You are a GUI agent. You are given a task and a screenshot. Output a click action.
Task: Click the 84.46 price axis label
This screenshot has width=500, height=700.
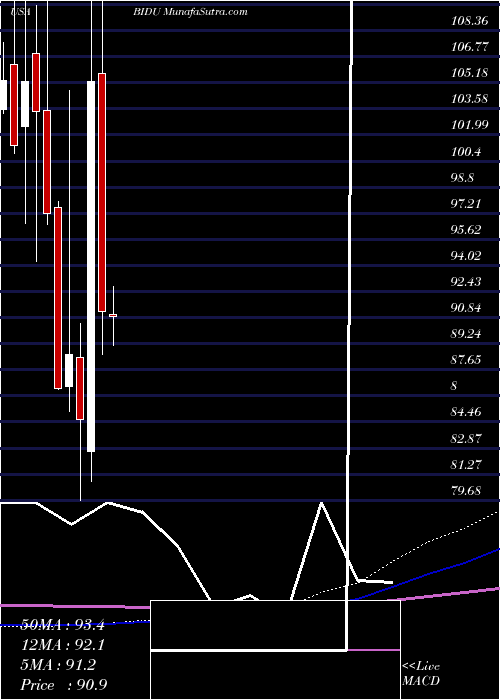[x=467, y=412]
